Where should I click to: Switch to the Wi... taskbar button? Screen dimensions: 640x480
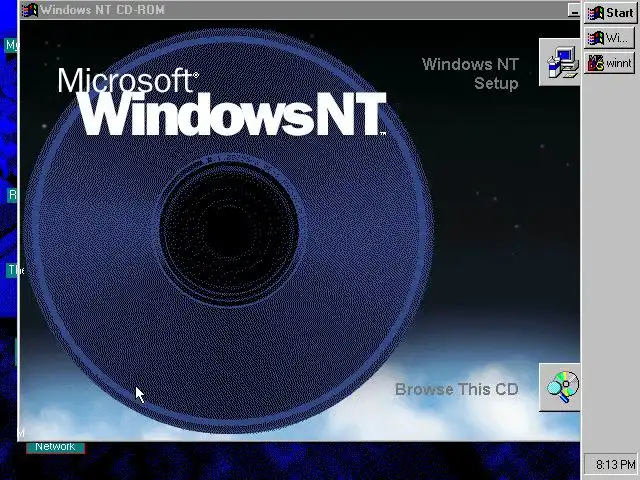610,38
